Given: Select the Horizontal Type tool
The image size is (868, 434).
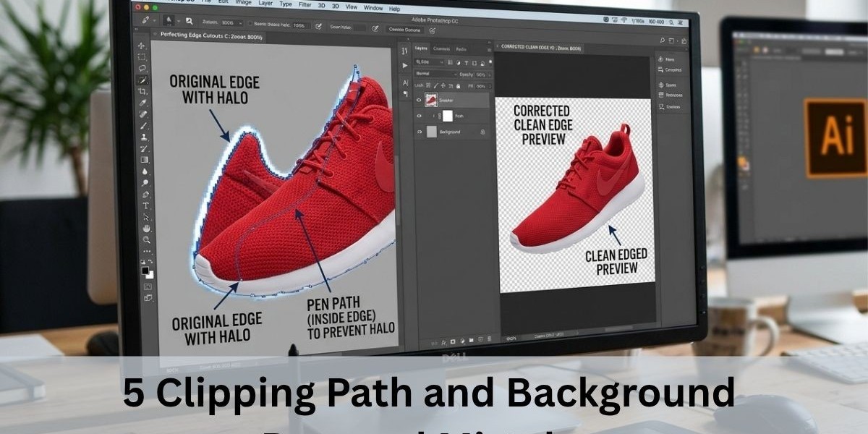Looking at the screenshot, I should click(x=146, y=205).
